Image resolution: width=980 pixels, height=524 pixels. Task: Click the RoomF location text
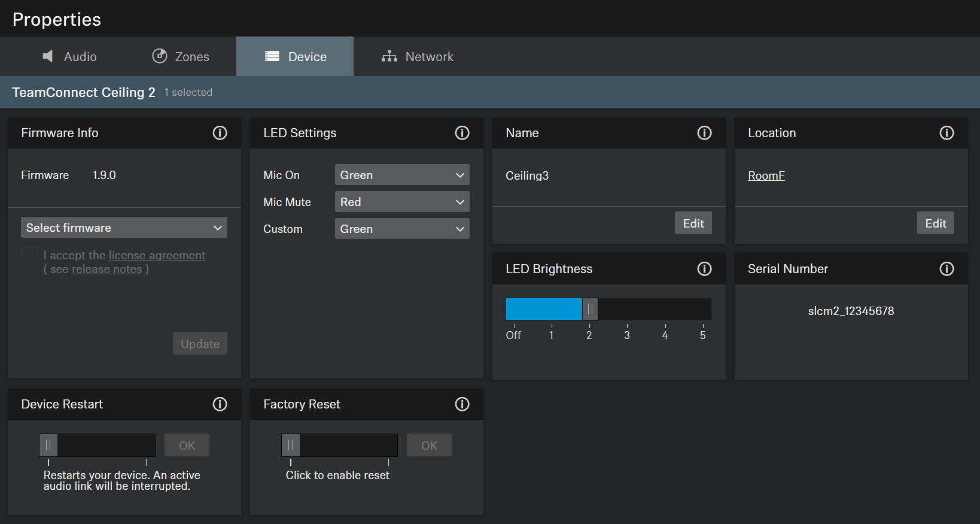coord(766,175)
